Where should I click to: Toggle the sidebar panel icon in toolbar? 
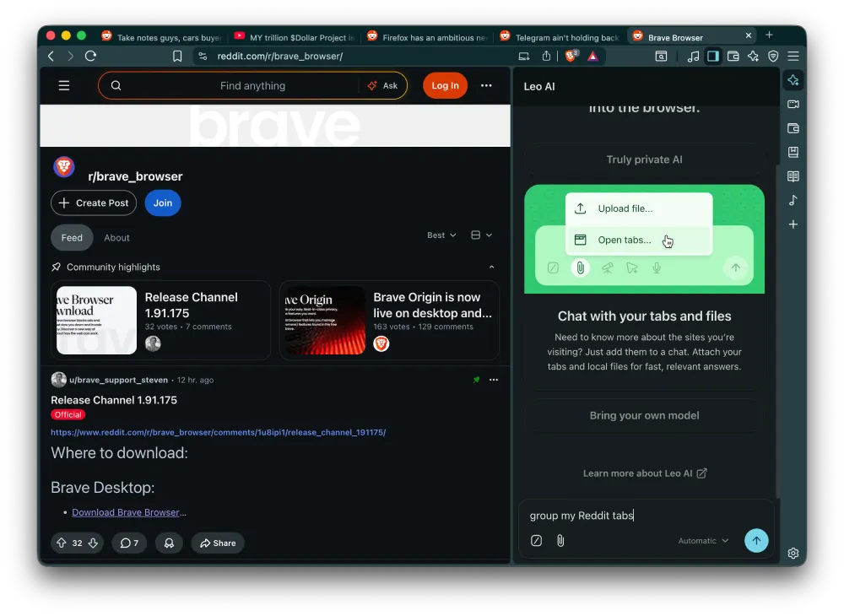click(x=713, y=56)
